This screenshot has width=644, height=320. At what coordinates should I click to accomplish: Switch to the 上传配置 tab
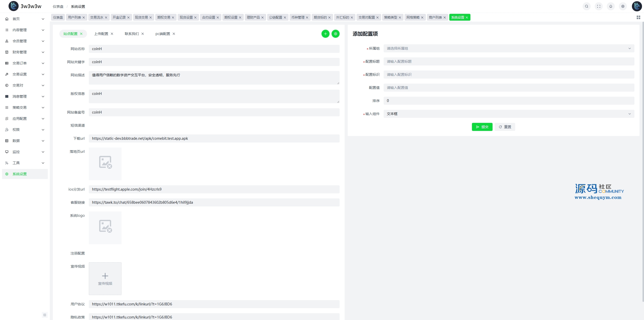click(x=101, y=34)
